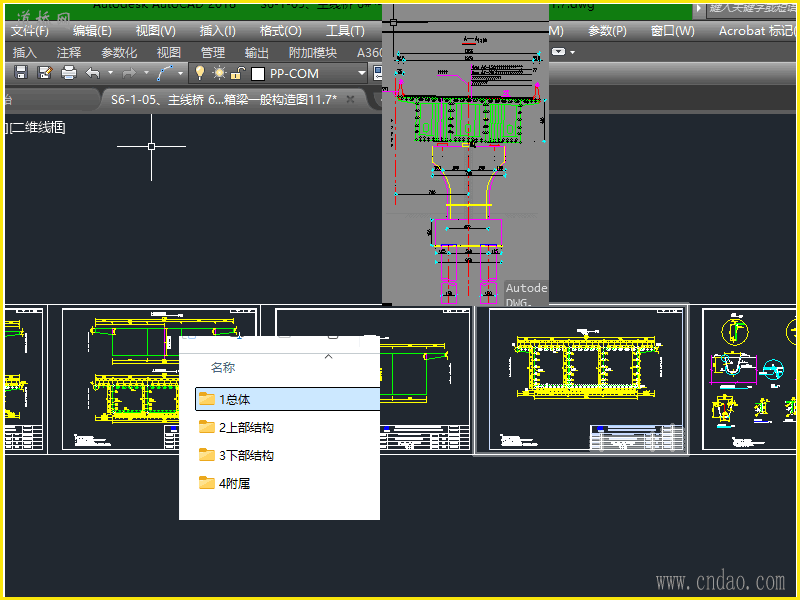Viewport: 800px width, 600px height.
Task: Click the Undo arrow icon
Action: click(93, 73)
